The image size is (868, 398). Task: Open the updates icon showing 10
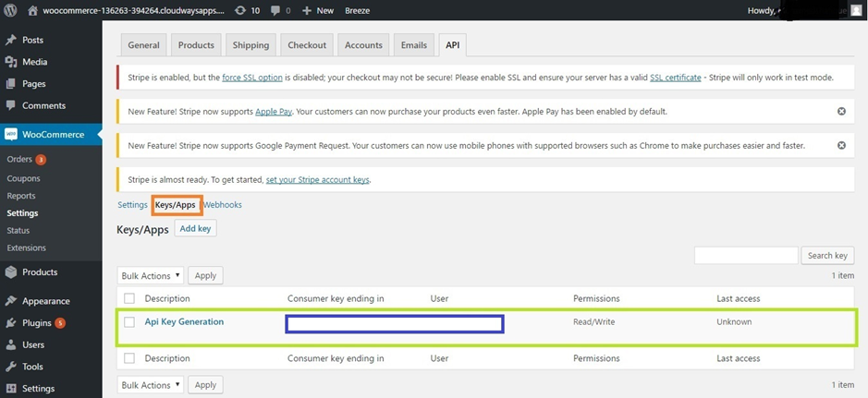(240, 10)
